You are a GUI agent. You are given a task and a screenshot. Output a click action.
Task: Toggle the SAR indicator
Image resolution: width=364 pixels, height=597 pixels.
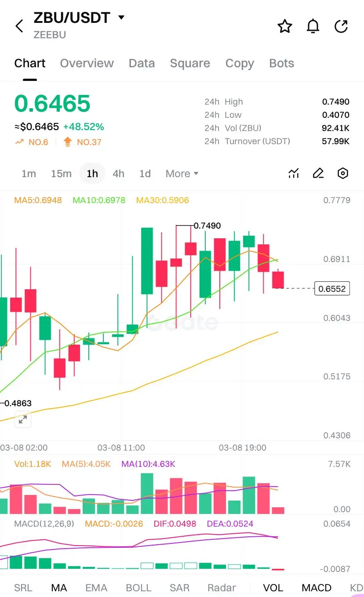click(179, 588)
